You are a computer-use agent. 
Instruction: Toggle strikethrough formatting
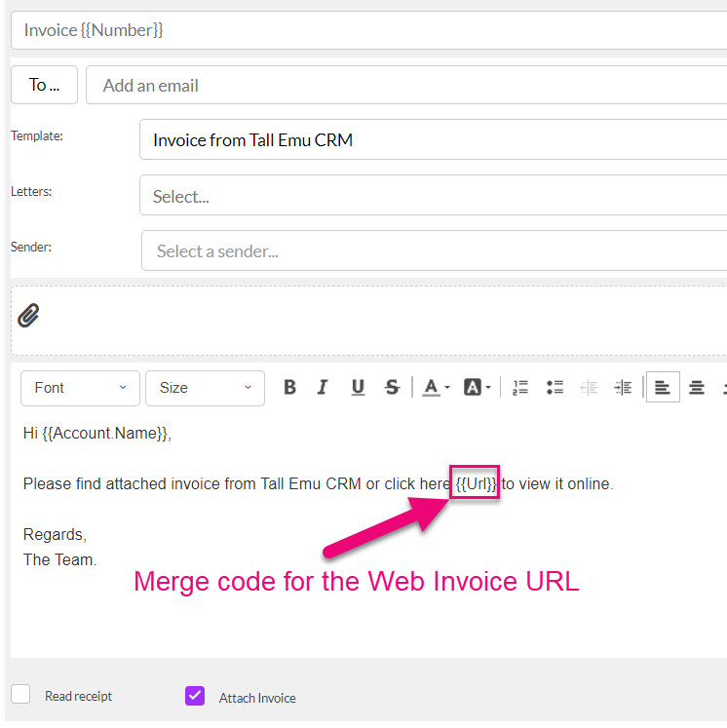click(x=392, y=387)
